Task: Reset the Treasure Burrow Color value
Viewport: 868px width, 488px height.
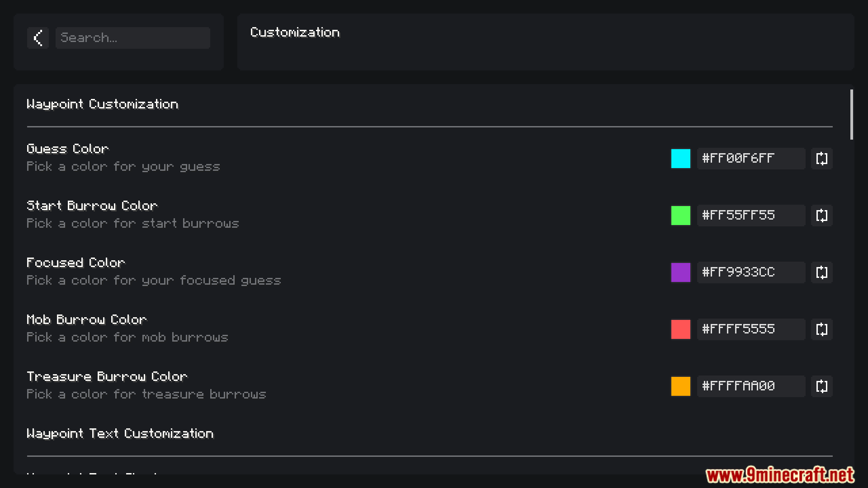Action: [821, 386]
